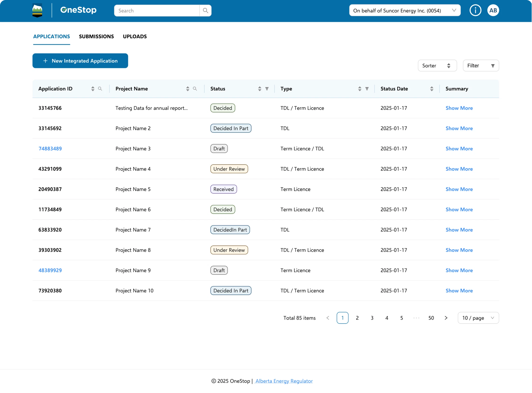
Task: Sort by Project Name column arrows
Action: 188,89
